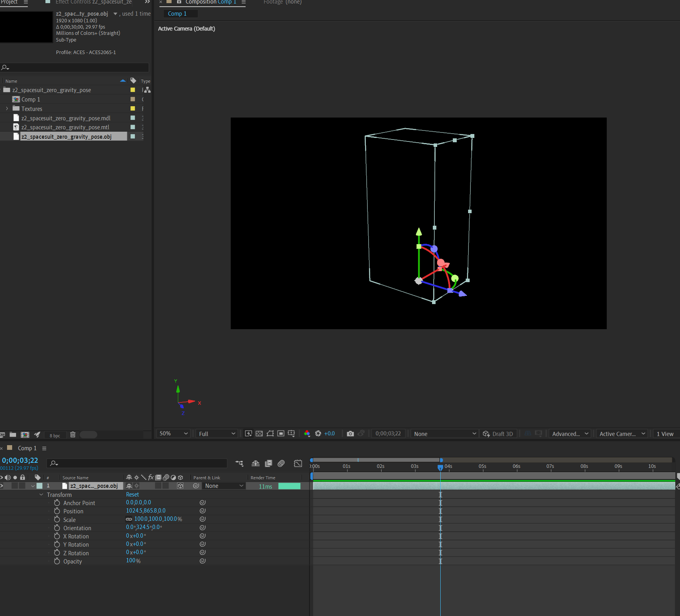Viewport: 680px width, 616px height.
Task: Select the Graph Editor icon in timeline
Action: click(298, 464)
